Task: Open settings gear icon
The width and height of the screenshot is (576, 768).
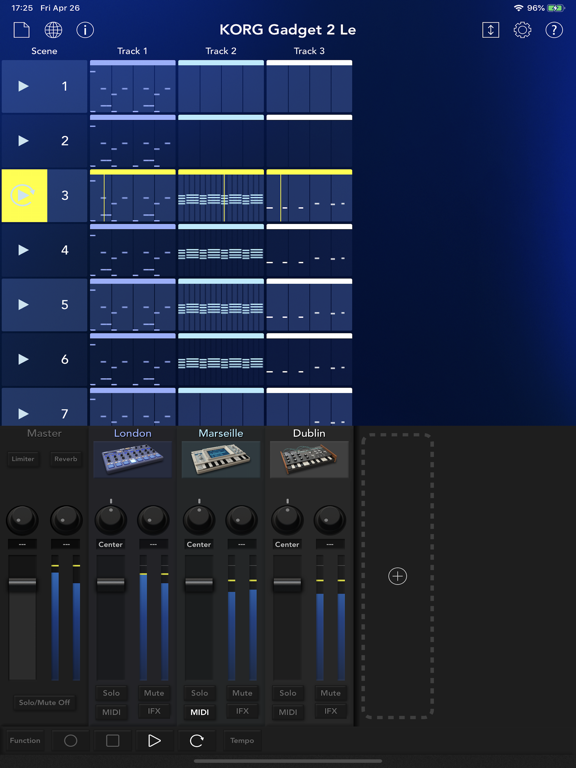Action: point(522,30)
